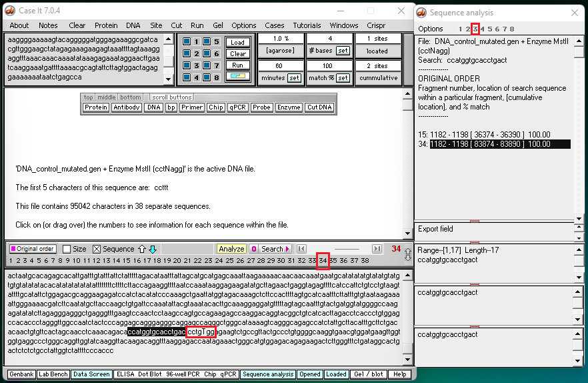The width and height of the screenshot is (588, 383).
Task: Click the Search button
Action: (275, 249)
